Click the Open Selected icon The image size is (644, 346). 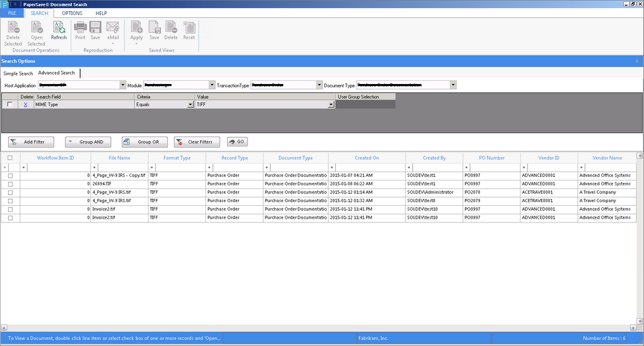(36, 27)
